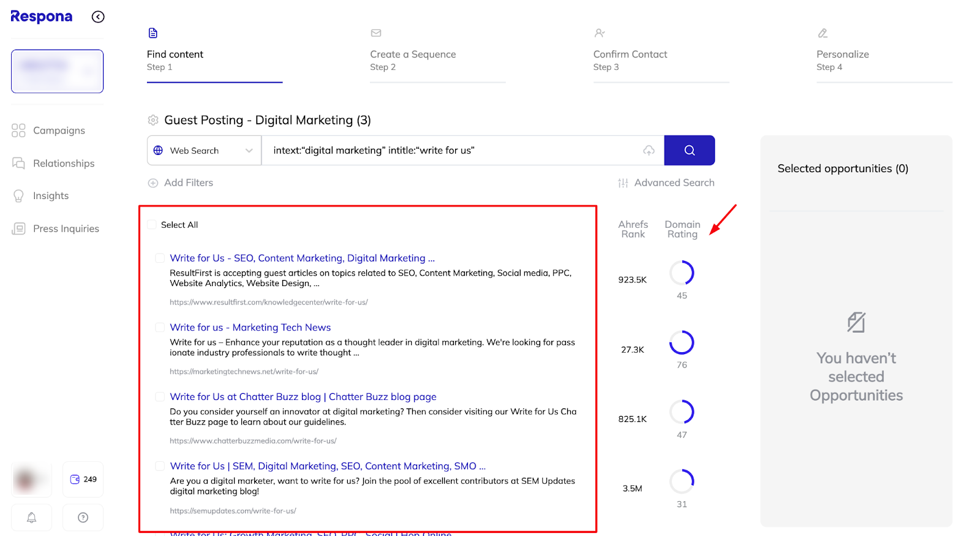Open 'Write for us - Marketing Tech News' link
This screenshot has width=980, height=536.
click(x=251, y=328)
